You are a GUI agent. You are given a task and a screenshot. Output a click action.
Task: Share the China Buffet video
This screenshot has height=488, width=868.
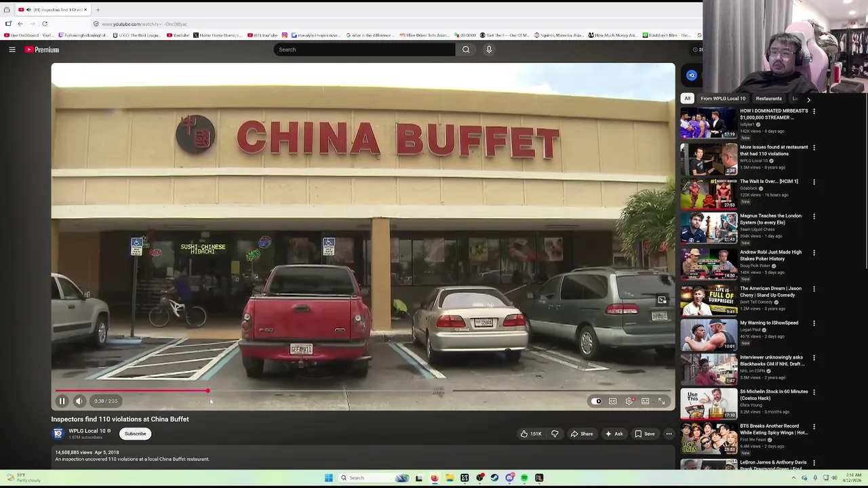pos(582,434)
